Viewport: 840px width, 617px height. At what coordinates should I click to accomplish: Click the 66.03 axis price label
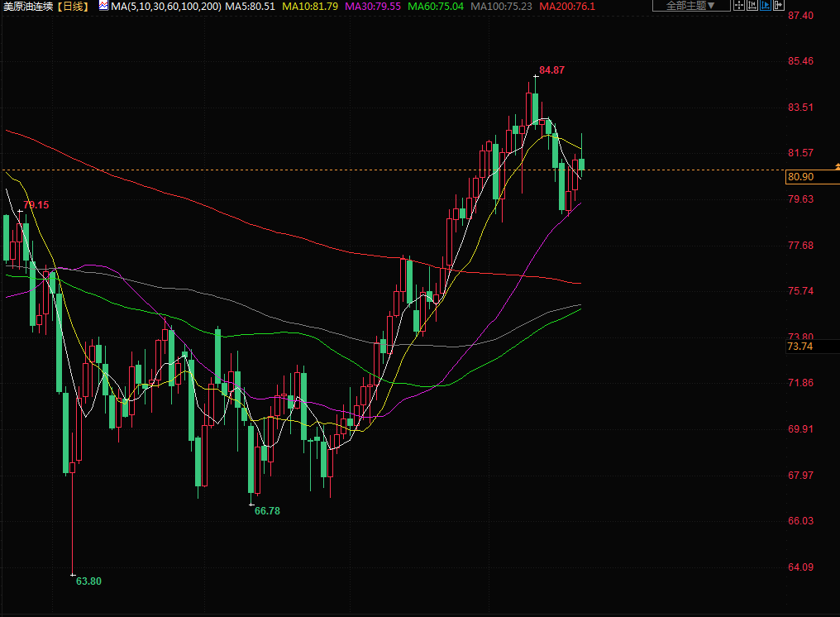800,521
